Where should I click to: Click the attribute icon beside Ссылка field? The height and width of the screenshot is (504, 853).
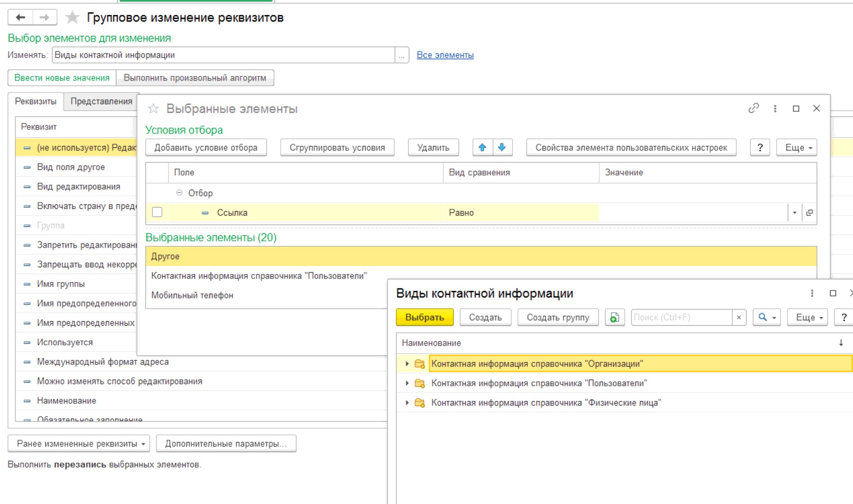click(x=205, y=212)
